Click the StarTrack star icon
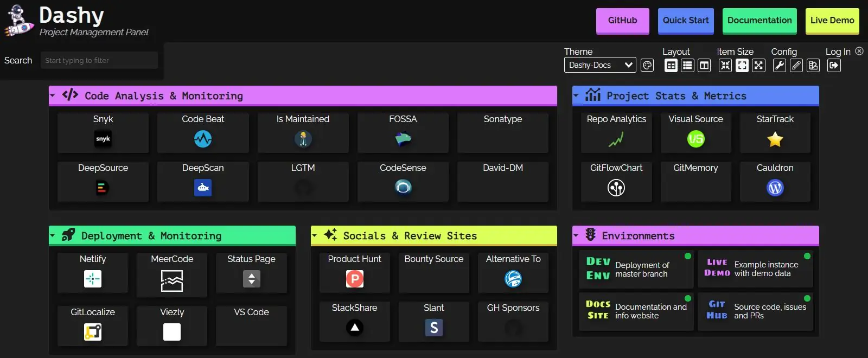This screenshot has height=358, width=868. [775, 139]
